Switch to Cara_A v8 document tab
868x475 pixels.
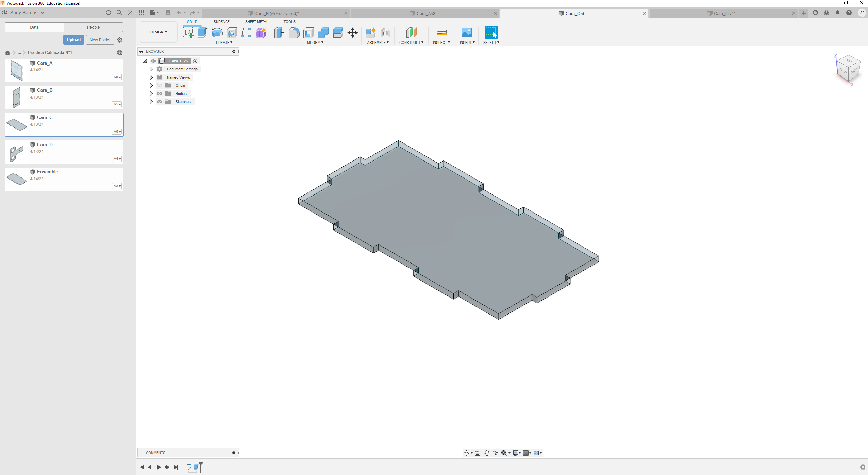pos(424,13)
